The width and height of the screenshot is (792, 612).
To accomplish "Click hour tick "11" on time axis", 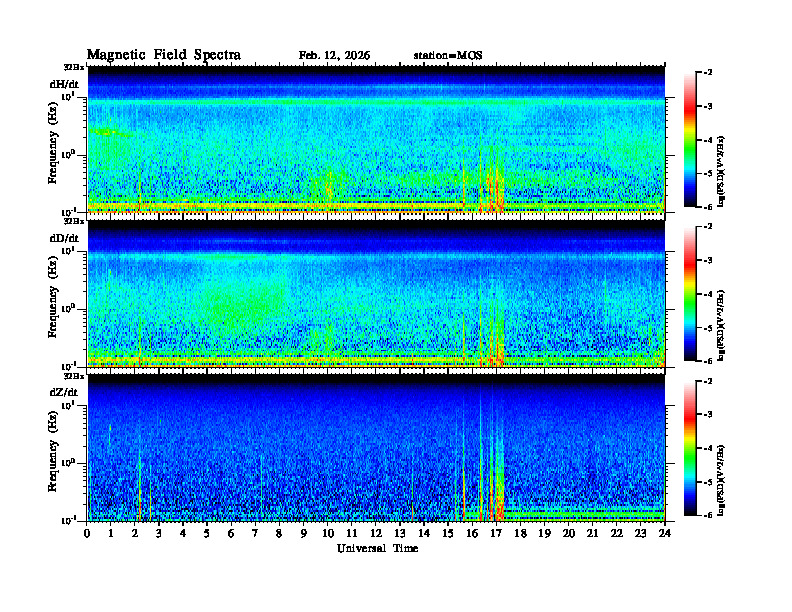I will pos(352,533).
